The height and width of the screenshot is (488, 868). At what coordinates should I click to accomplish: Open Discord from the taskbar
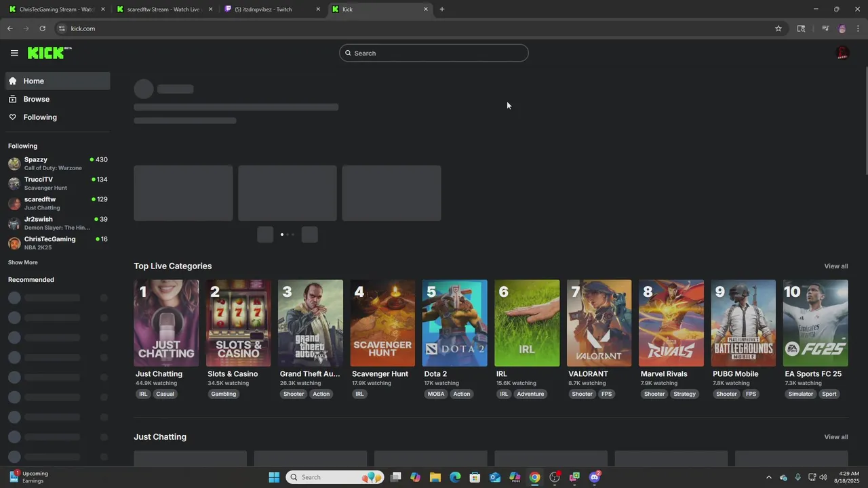coord(595,477)
